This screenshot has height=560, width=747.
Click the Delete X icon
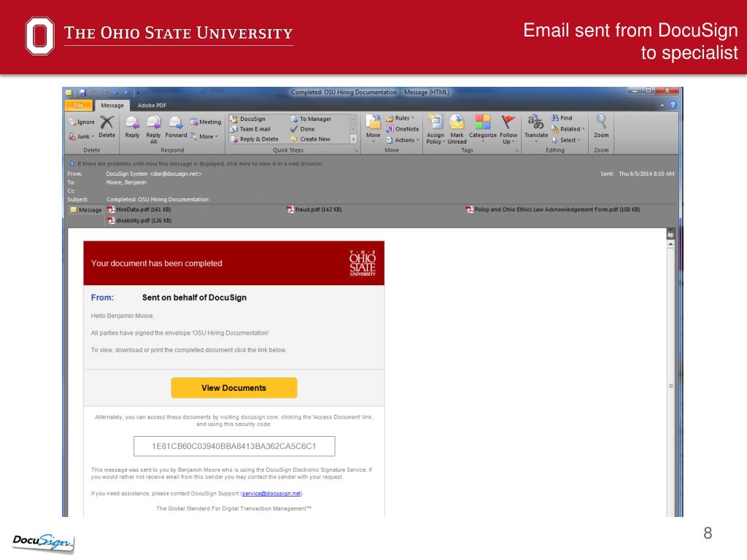[107, 122]
